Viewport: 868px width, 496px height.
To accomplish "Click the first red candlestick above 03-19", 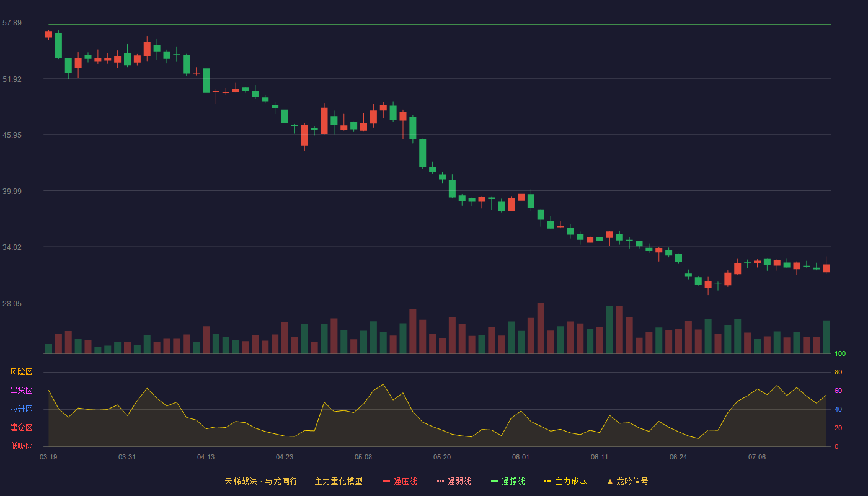I will click(x=48, y=35).
